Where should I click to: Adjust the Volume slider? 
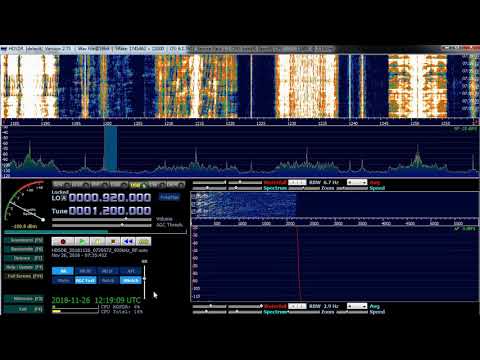[102, 219]
